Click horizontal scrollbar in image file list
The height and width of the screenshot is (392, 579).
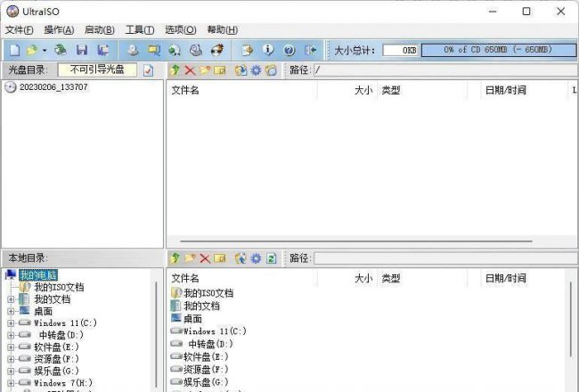pos(356,241)
